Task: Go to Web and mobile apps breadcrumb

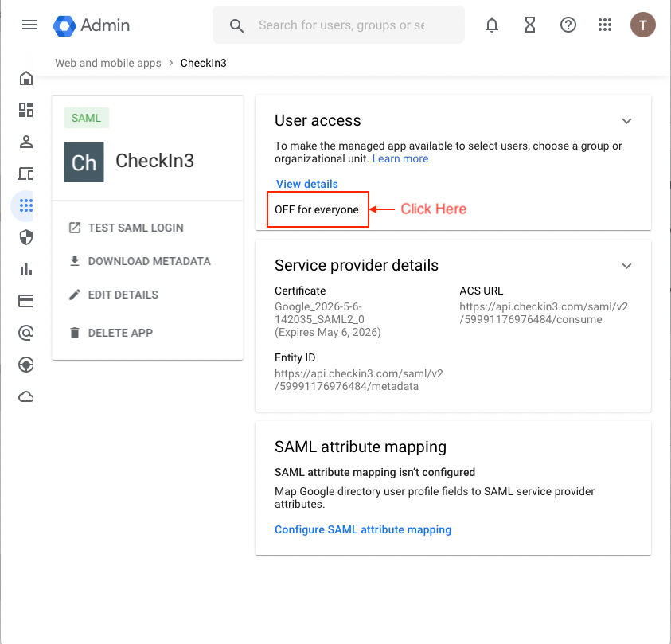Action: click(x=108, y=63)
